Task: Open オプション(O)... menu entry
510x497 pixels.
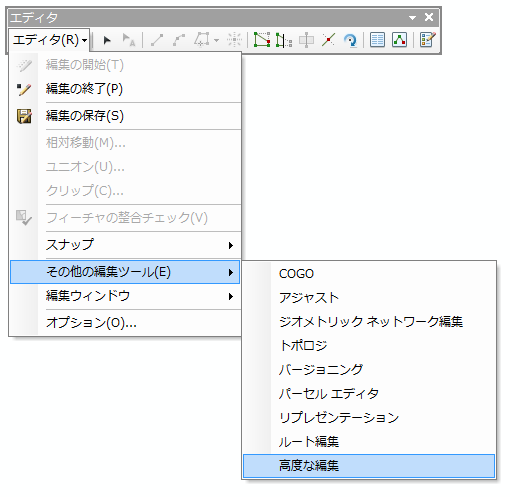Action: [125, 323]
